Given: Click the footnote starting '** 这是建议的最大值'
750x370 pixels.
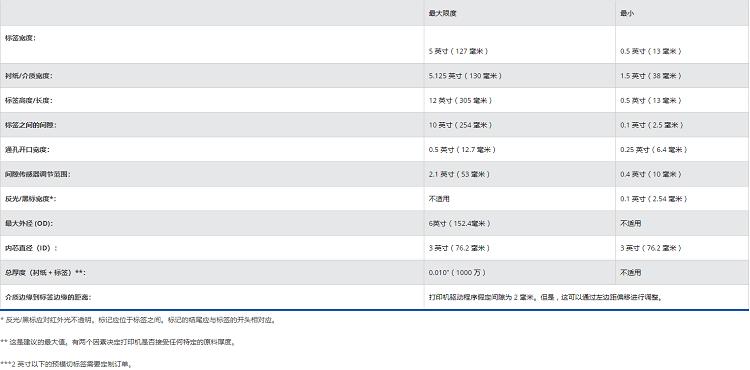Looking at the screenshot, I should pyautogui.click(x=118, y=342).
